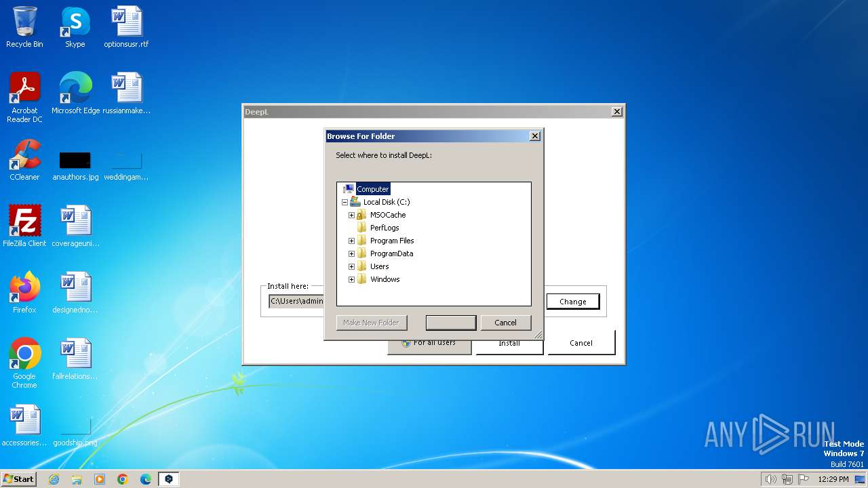868x488 pixels.
Task: Click Install in the DeepL window
Action: tap(509, 344)
